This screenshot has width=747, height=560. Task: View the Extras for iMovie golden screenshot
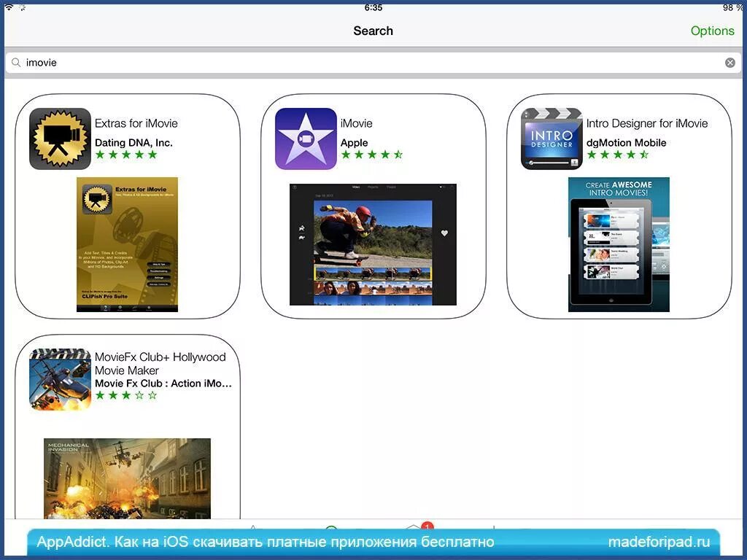(127, 245)
